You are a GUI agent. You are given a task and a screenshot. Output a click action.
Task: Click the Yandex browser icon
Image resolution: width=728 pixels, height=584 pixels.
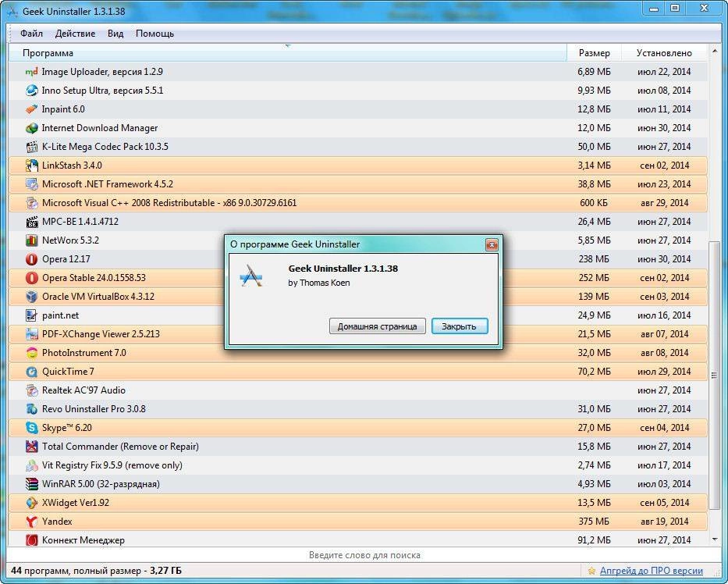point(31,522)
